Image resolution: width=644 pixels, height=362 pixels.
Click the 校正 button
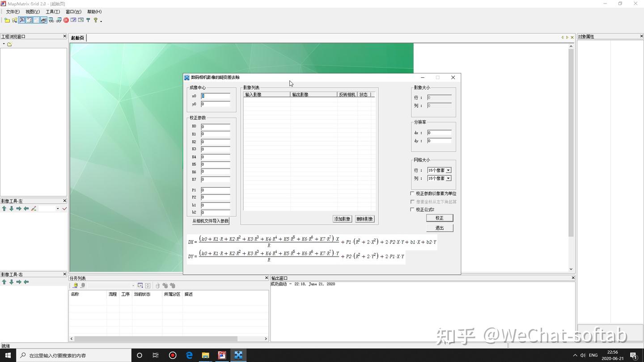click(439, 218)
